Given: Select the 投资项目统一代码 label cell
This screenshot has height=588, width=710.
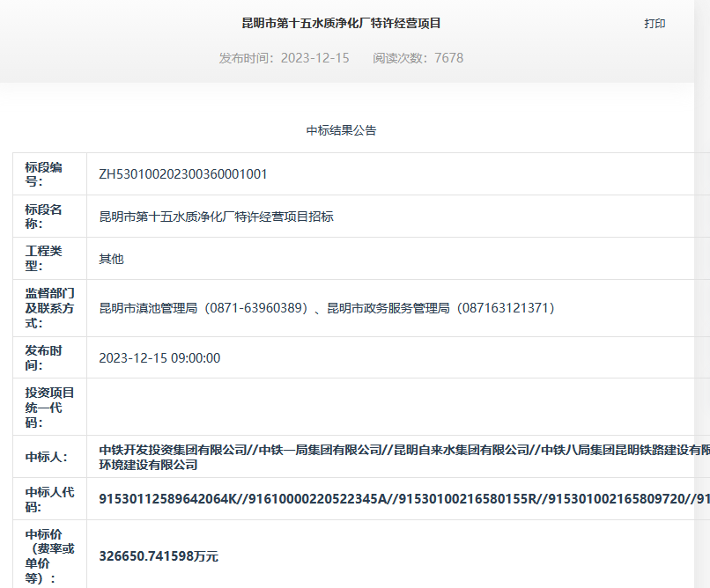Looking at the screenshot, I should 49,408.
